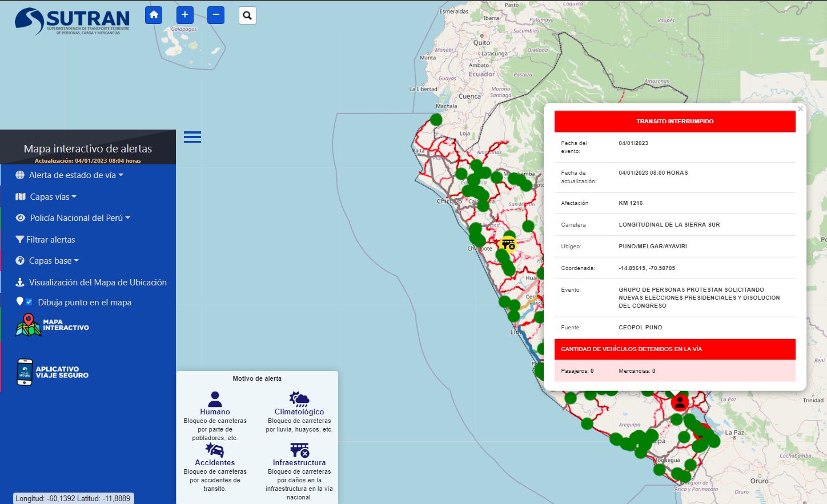
Task: Click coordinate value -14.89615, -70.58705
Action: click(x=647, y=268)
